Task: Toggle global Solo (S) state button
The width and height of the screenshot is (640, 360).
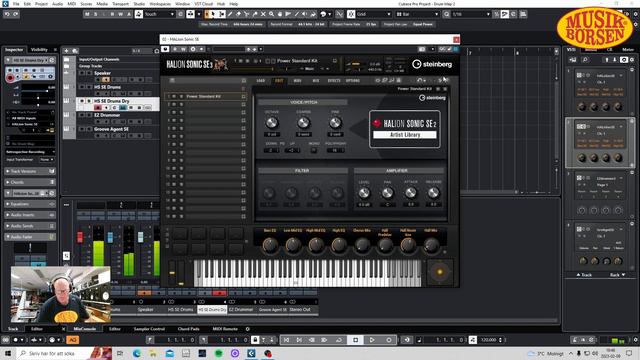Action: [96, 14]
